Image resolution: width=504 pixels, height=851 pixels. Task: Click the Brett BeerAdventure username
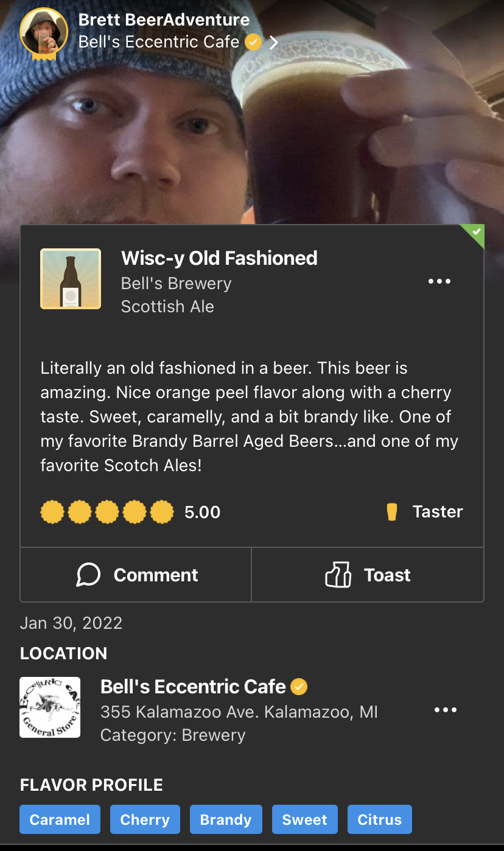(164, 19)
